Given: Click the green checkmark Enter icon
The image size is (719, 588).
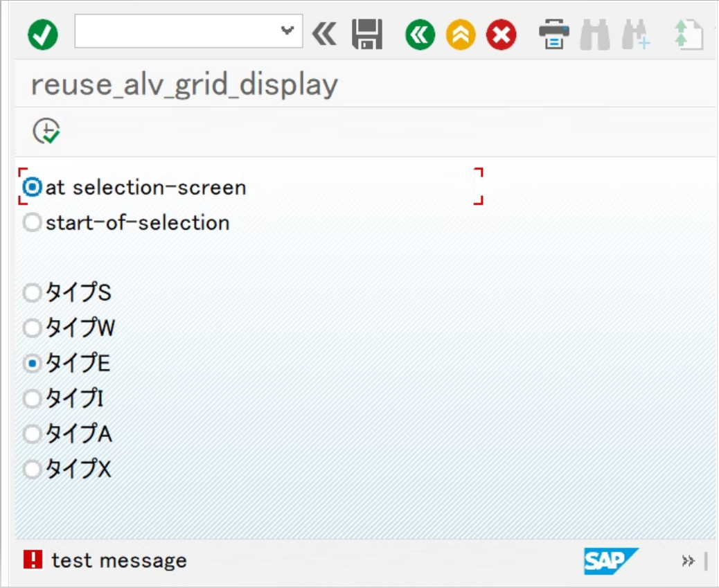Looking at the screenshot, I should point(43,35).
